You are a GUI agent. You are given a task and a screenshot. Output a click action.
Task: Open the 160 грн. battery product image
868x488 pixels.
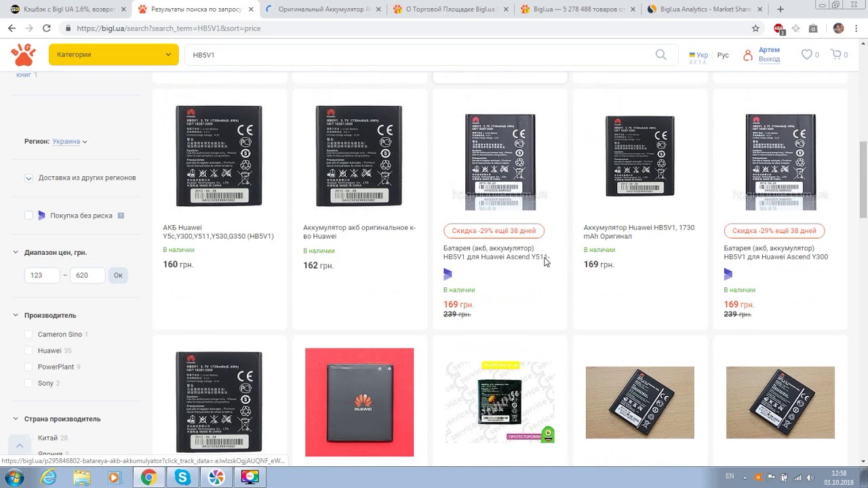coord(218,156)
